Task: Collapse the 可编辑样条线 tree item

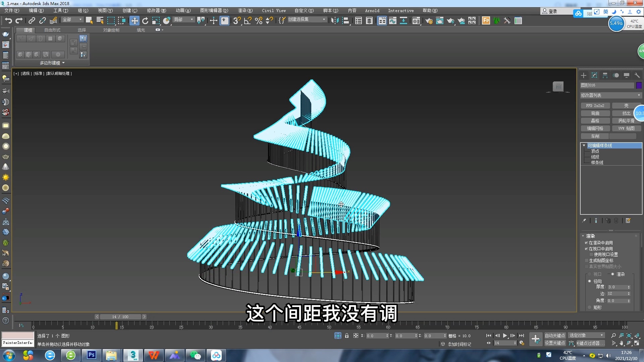Action: click(x=584, y=145)
